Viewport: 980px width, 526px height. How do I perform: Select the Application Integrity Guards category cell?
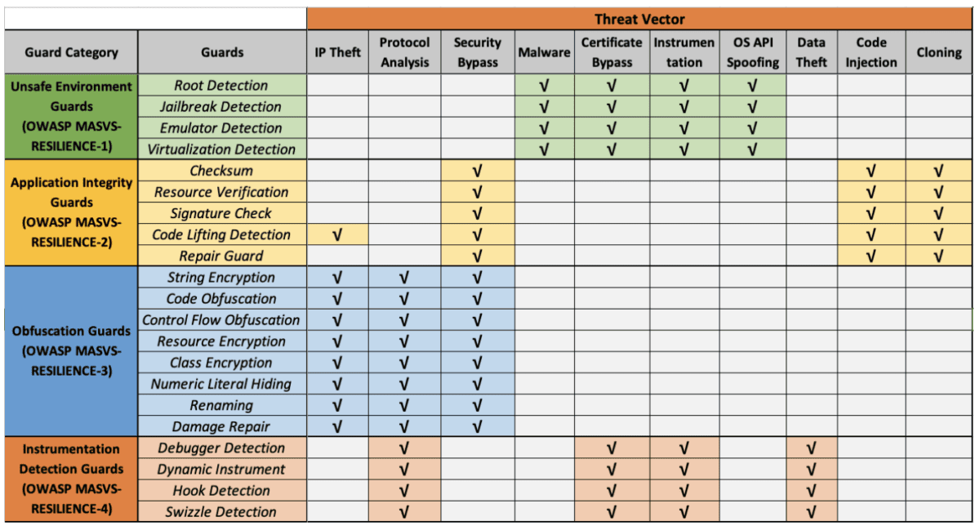[71, 212]
